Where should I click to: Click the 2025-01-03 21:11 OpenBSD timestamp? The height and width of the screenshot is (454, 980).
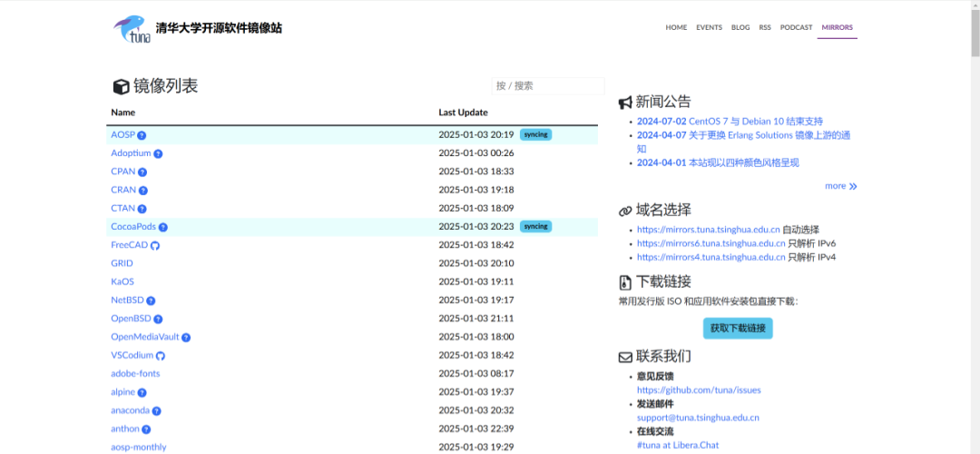[476, 319]
